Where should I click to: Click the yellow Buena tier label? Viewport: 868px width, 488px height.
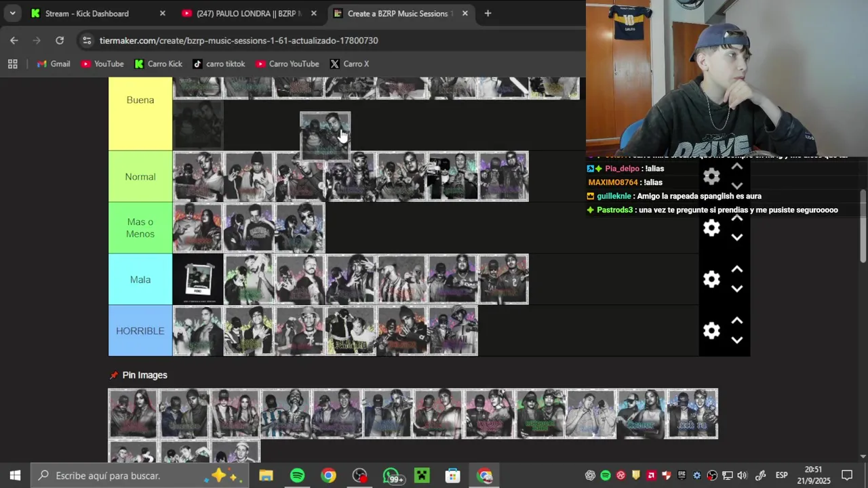click(140, 113)
